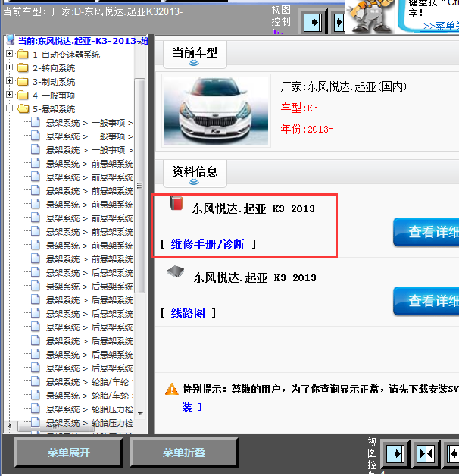Open the 当前车型 tab

pyautogui.click(x=195, y=55)
